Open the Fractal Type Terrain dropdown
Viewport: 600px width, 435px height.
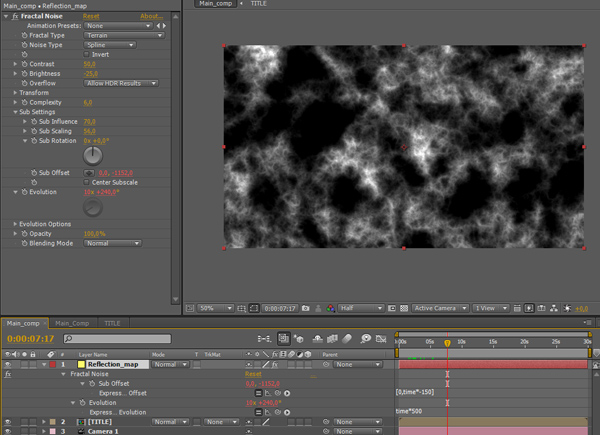(124, 35)
